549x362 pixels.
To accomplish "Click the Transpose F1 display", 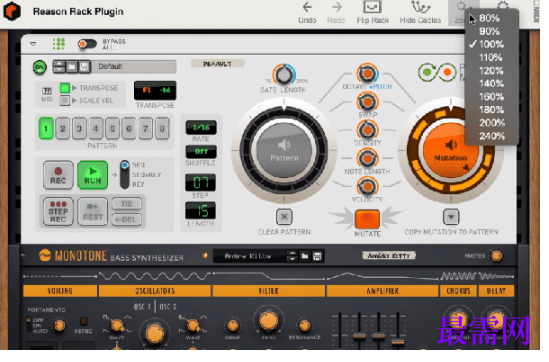I will tap(155, 91).
